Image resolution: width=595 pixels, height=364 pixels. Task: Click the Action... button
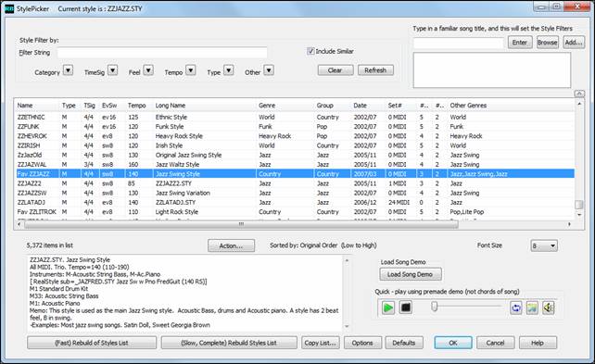click(x=231, y=245)
